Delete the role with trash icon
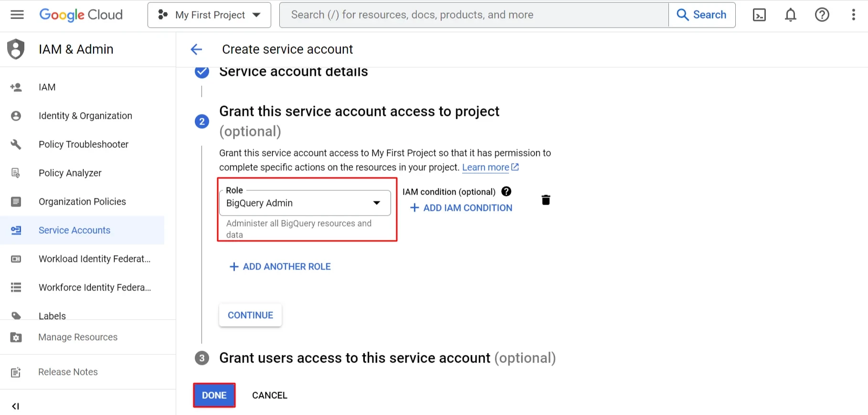The image size is (868, 415). (x=546, y=200)
